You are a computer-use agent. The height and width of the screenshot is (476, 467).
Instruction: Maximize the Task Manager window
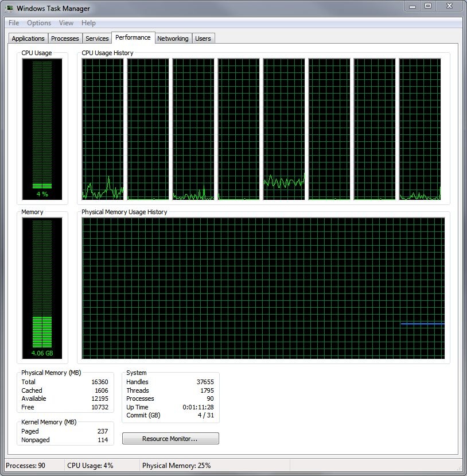pos(428,6)
